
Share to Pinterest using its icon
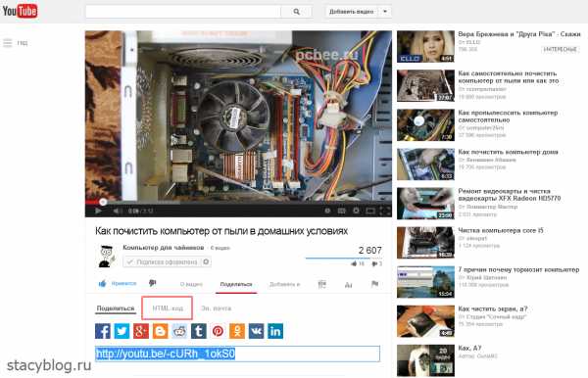[x=218, y=331]
